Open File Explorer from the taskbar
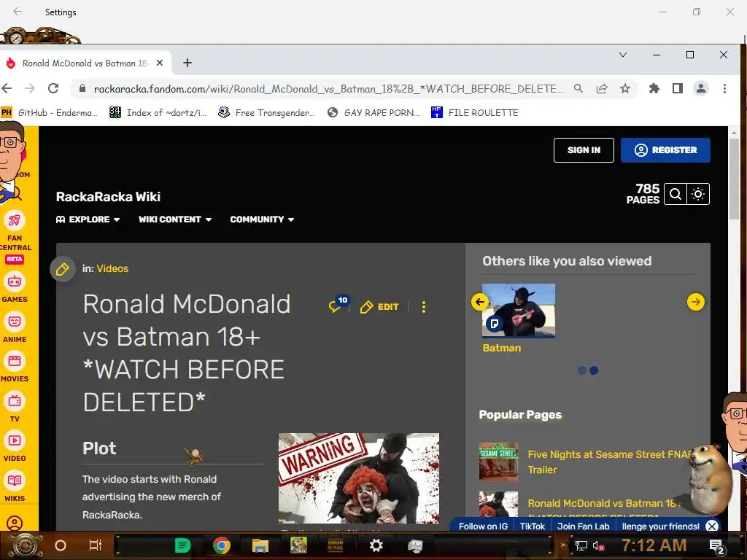 pyautogui.click(x=260, y=545)
